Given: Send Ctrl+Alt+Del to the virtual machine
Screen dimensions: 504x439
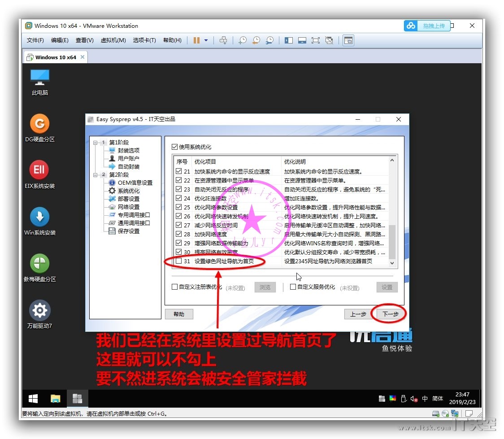Looking at the screenshot, I should 223,40.
